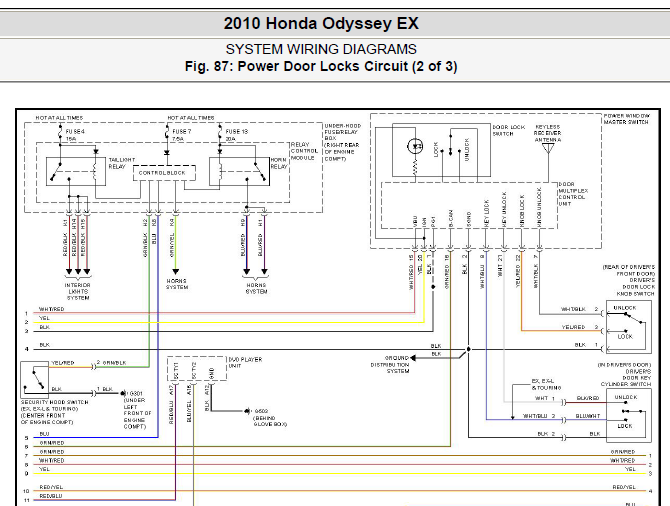Click the "KEYLESS RECEIVER ANTENNA" label

coord(548,133)
